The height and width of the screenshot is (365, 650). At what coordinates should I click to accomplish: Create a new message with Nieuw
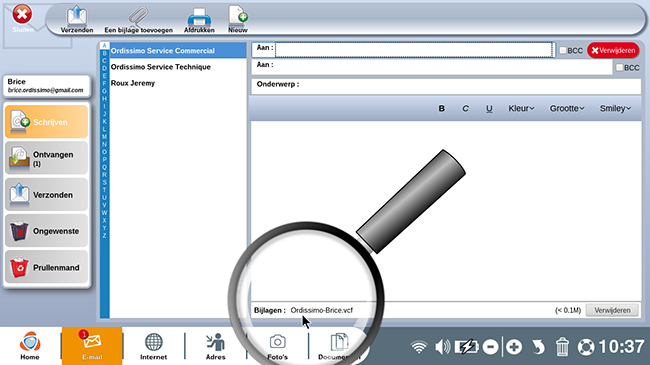[238, 19]
